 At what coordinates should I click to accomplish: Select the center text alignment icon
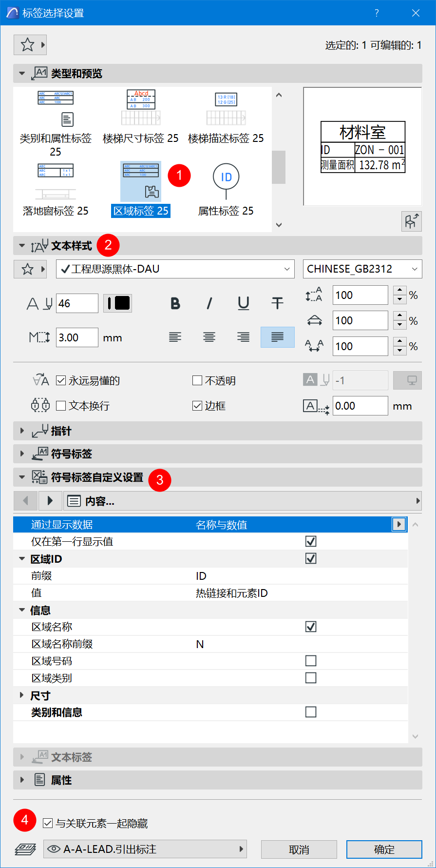pos(209,337)
